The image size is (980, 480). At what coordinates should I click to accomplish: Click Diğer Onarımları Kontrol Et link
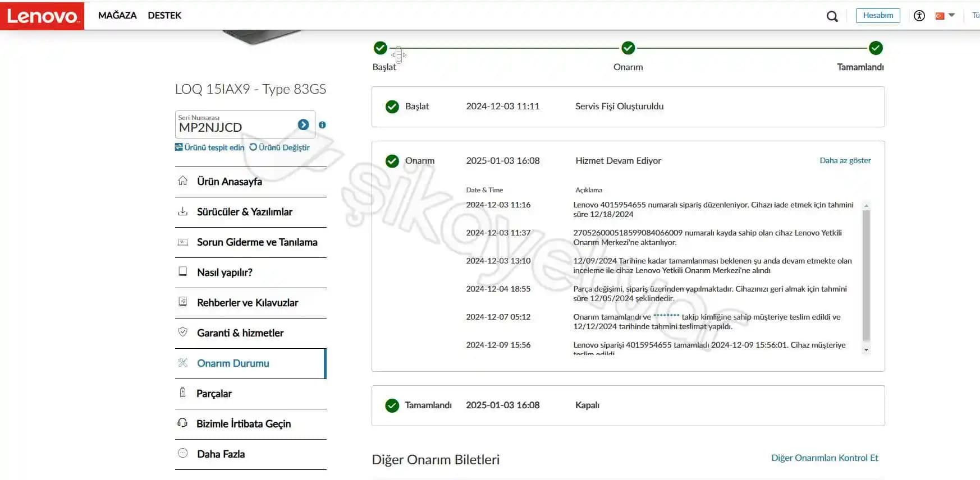coord(825,458)
